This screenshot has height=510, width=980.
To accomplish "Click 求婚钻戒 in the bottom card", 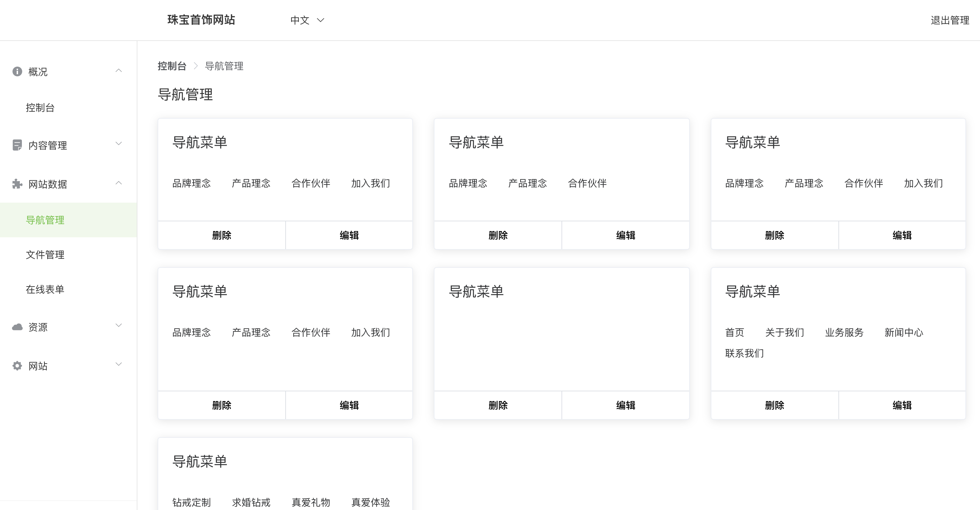I will [251, 502].
